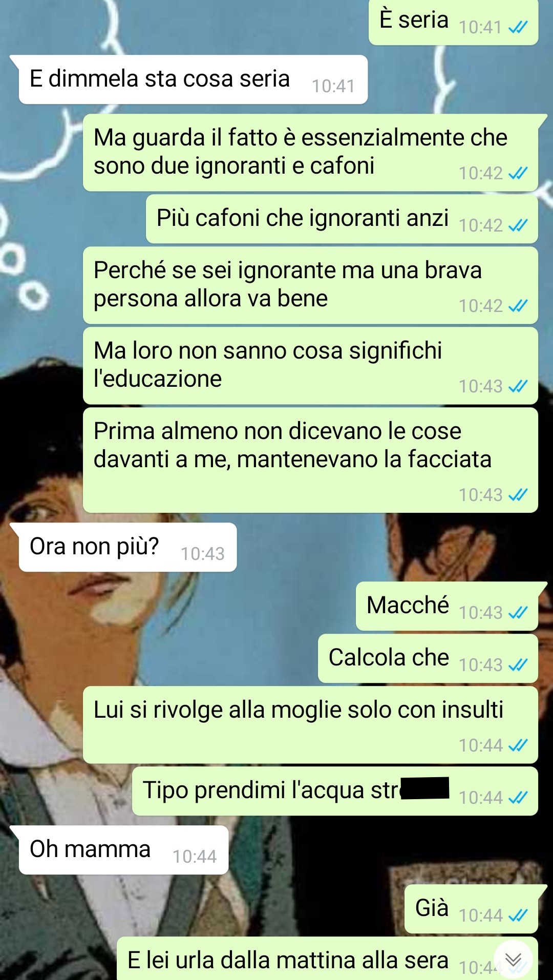Screen dimensions: 553x980
Task: Tap ticks on 'Lui si rivolge alla moglie' message
Action: tap(518, 745)
